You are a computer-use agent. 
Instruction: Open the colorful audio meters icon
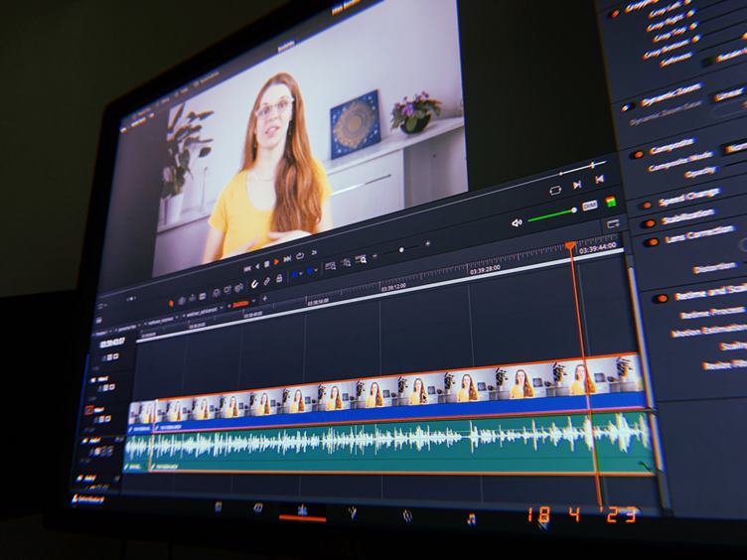(x=610, y=202)
